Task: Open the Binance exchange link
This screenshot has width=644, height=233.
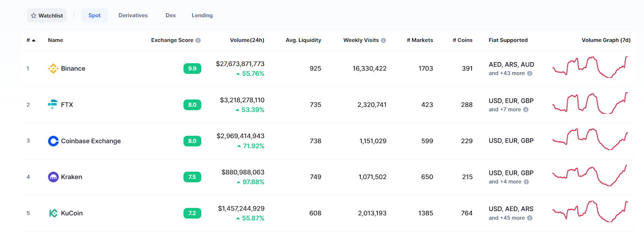Action: click(73, 69)
